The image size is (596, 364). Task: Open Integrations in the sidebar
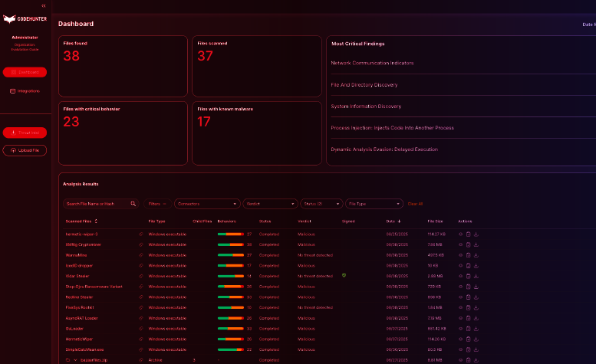point(25,91)
